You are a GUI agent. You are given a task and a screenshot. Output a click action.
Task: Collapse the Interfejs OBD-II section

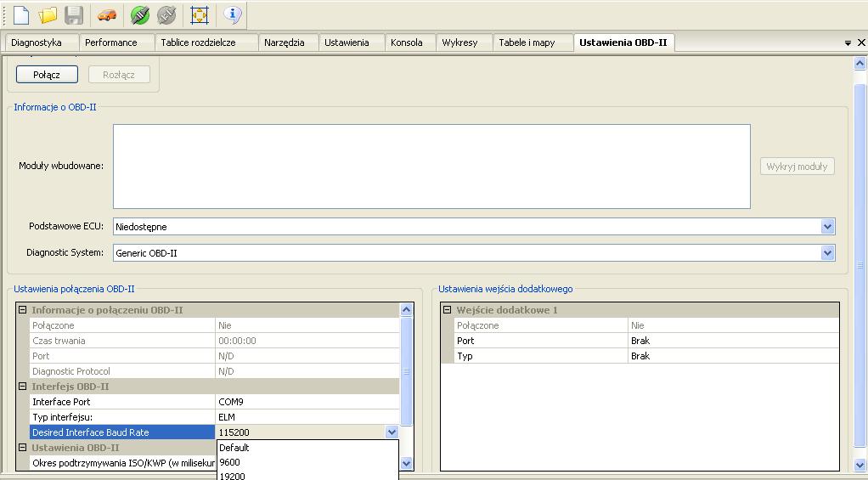tap(23, 387)
